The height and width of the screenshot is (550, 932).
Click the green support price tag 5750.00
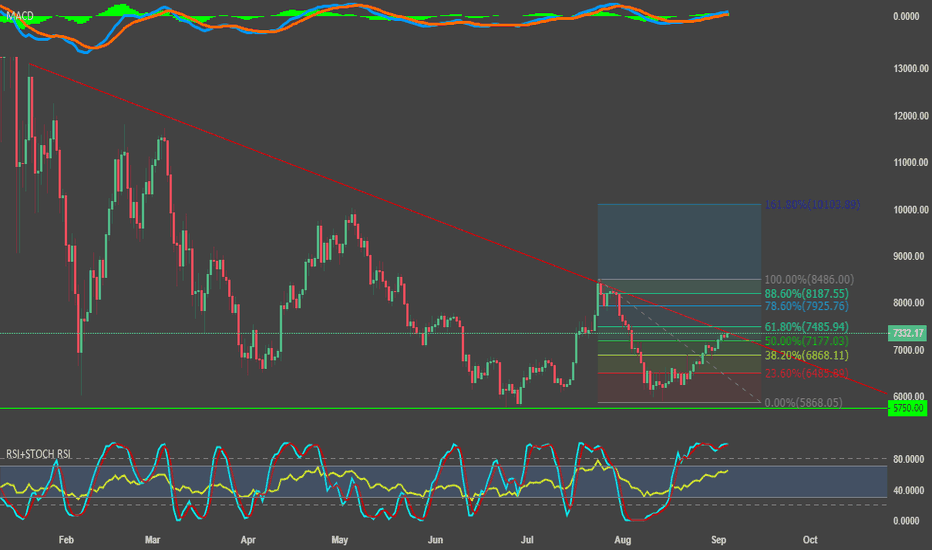coord(907,408)
